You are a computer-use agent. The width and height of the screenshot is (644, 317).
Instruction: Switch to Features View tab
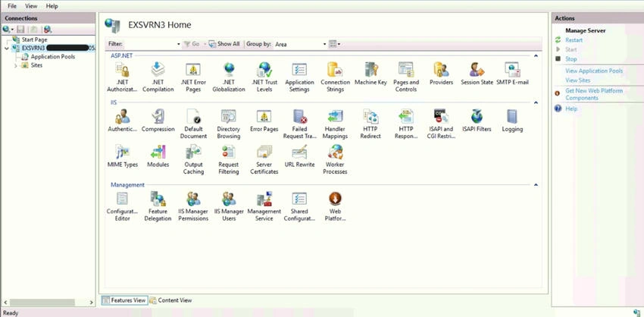pyautogui.click(x=123, y=300)
